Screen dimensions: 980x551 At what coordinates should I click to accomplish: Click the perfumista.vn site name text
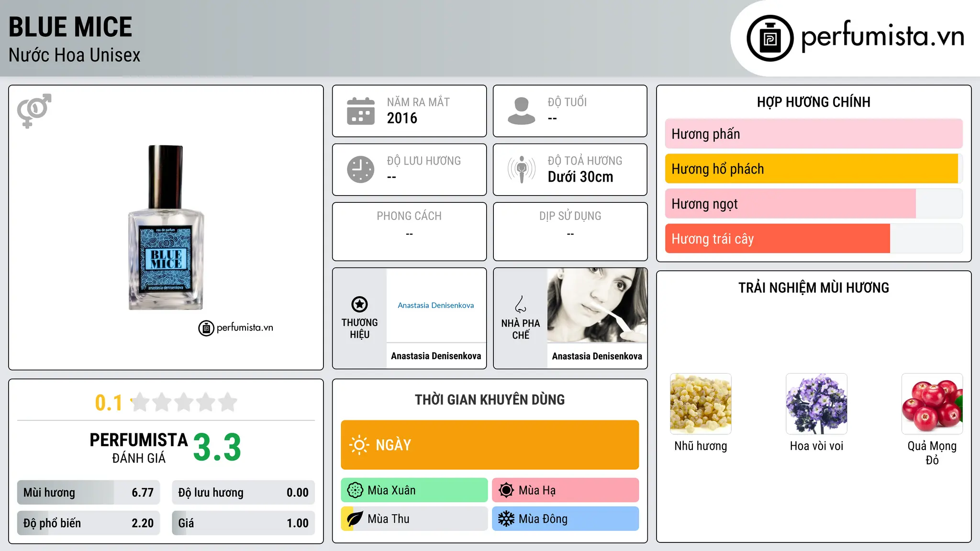pos(883,36)
